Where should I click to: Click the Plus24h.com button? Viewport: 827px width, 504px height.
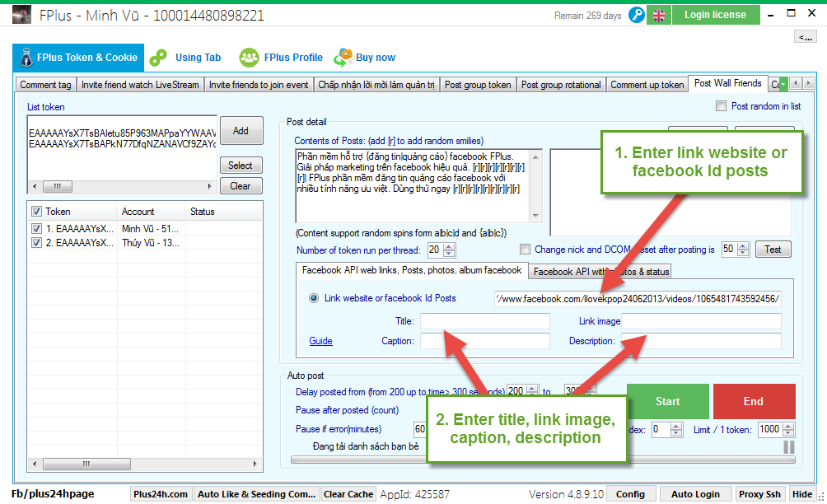coord(161,494)
